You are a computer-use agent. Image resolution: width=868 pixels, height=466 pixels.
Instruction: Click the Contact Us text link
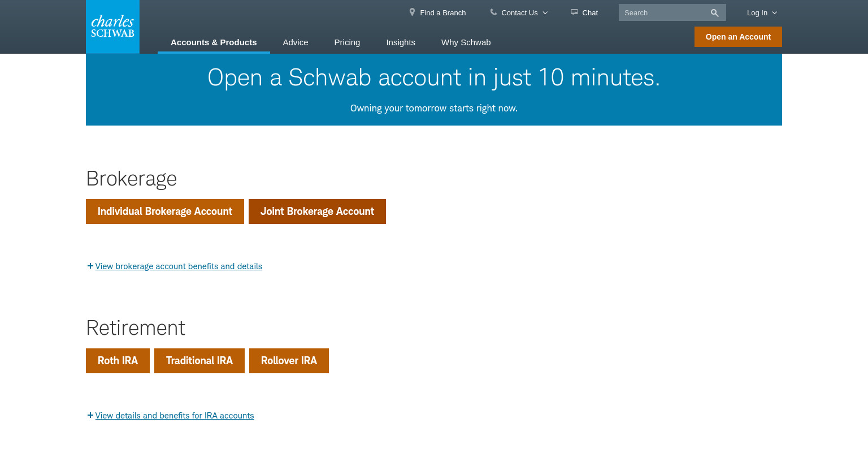tap(519, 12)
